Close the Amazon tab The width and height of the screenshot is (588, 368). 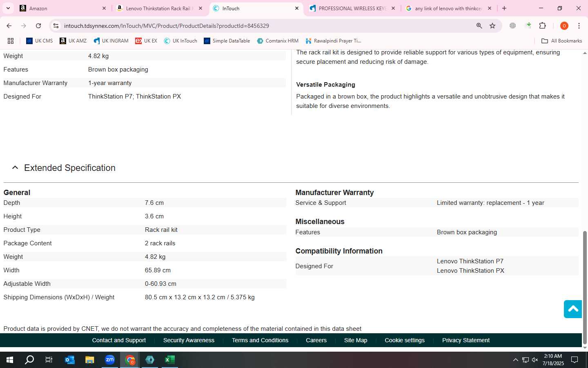pyautogui.click(x=104, y=8)
